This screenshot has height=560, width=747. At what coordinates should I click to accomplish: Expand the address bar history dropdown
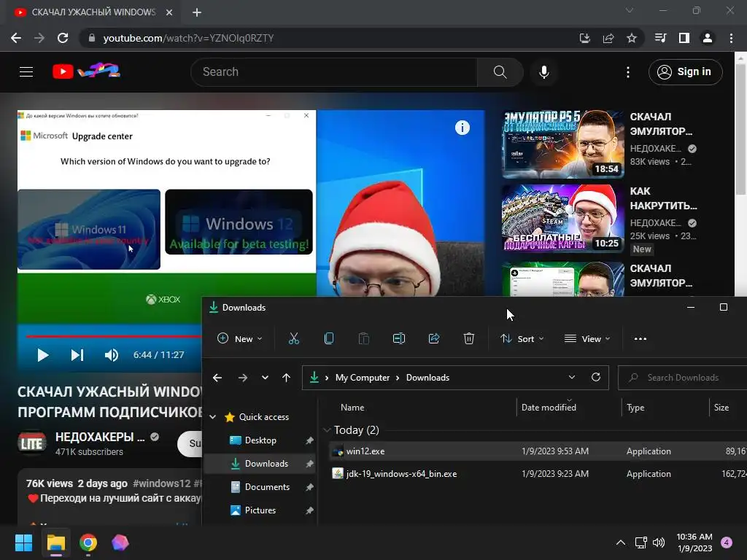click(572, 377)
